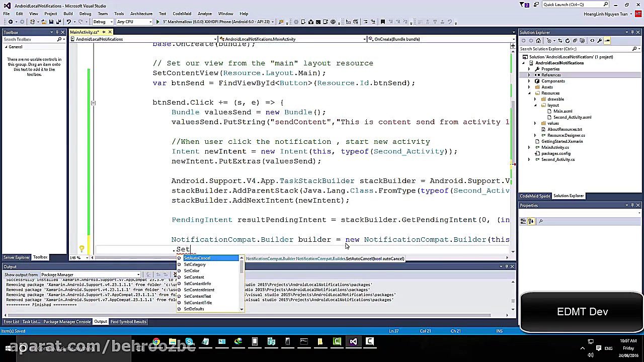The height and width of the screenshot is (362, 644).
Task: Open the Build menu
Action: 68,14
